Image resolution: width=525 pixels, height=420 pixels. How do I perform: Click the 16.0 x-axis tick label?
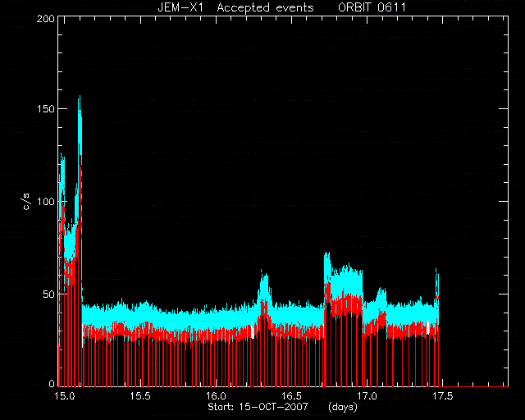(x=216, y=396)
